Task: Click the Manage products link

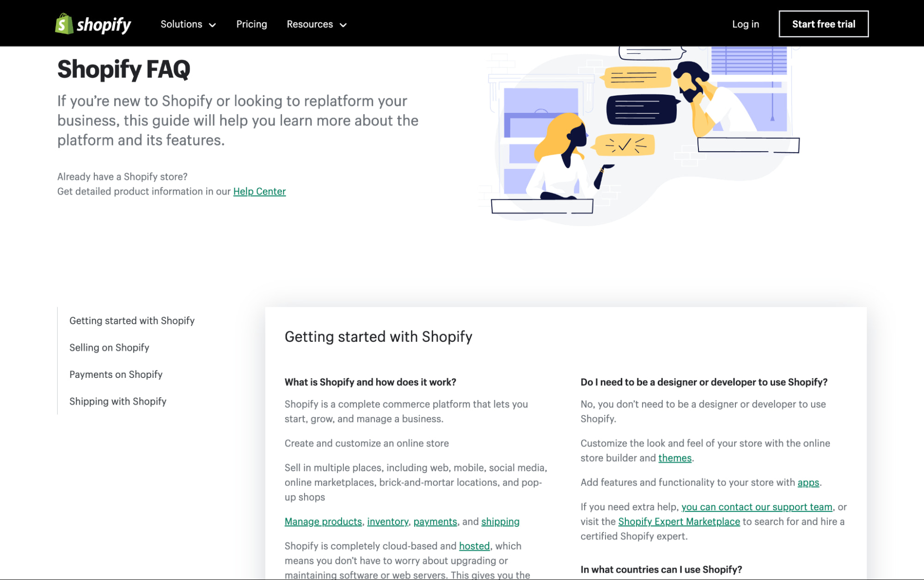Action: (323, 520)
